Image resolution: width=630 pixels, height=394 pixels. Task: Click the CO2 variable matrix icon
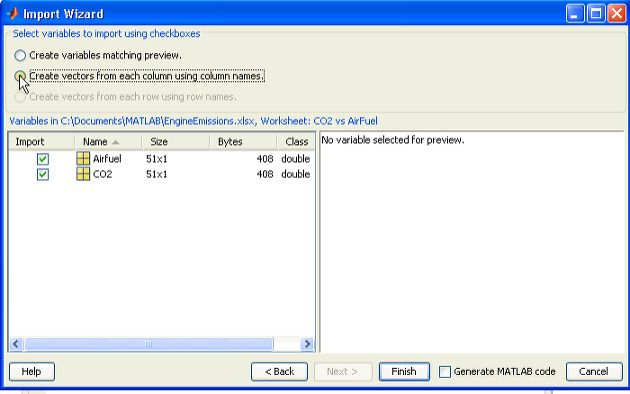tap(83, 174)
